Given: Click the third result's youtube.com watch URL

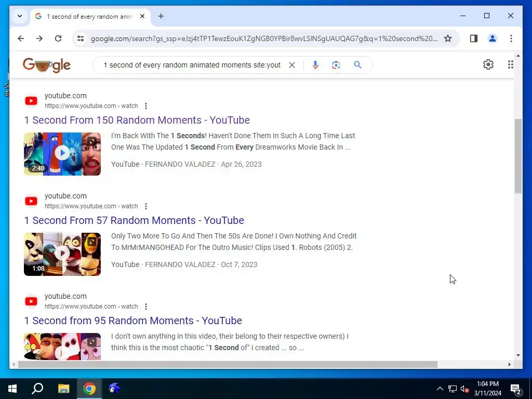Looking at the screenshot, I should [91, 307].
